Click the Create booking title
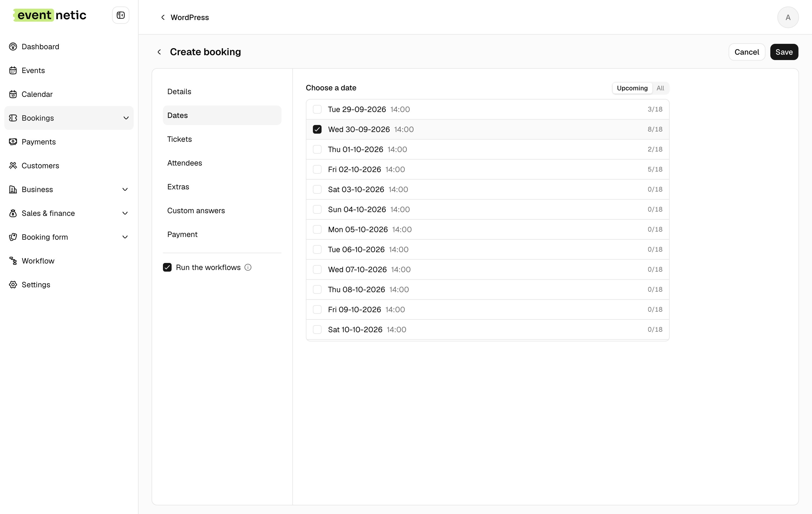Image resolution: width=812 pixels, height=514 pixels. click(x=205, y=52)
